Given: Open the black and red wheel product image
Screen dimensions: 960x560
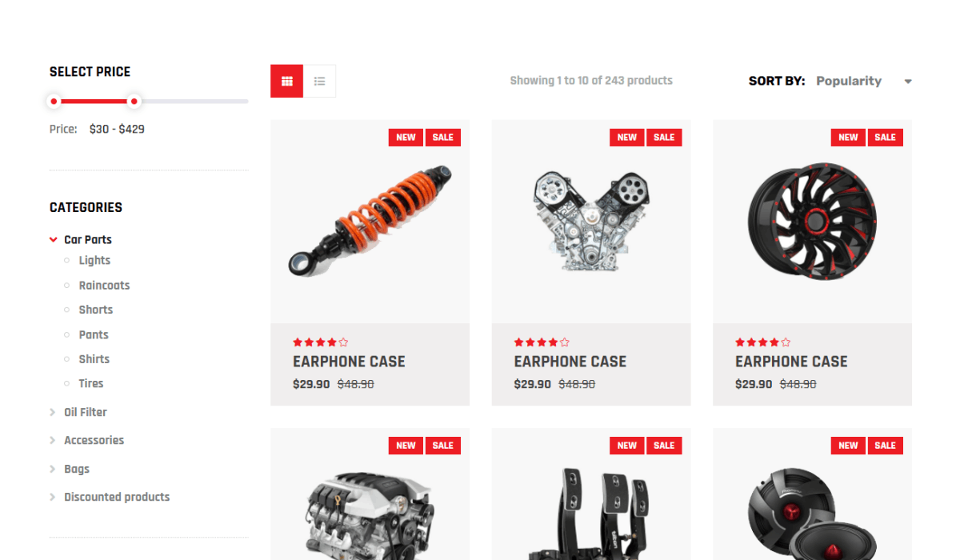Looking at the screenshot, I should (x=812, y=222).
